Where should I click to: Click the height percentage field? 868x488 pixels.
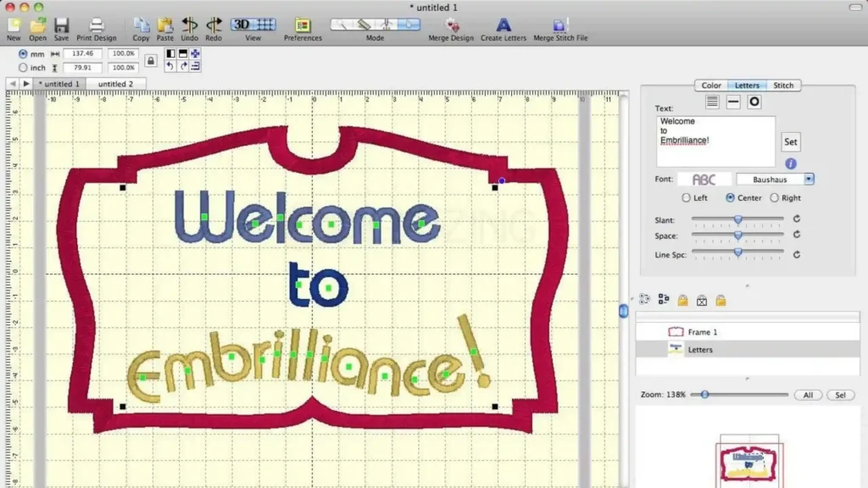click(123, 68)
